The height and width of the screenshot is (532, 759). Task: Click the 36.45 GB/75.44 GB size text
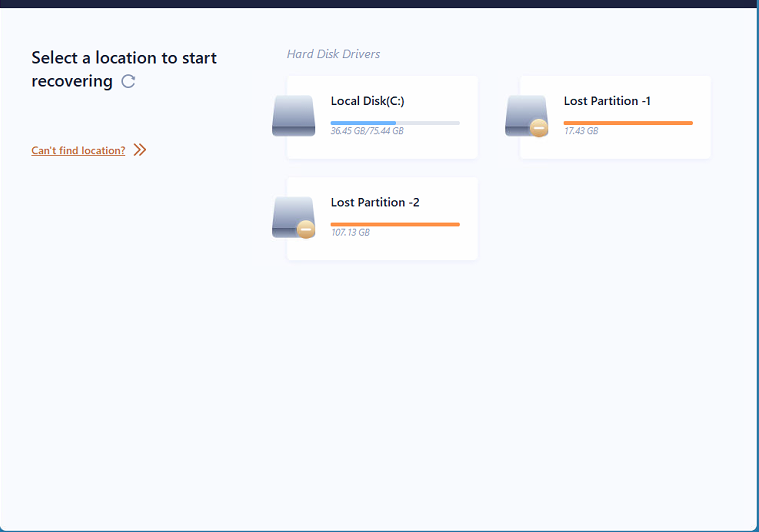367,131
